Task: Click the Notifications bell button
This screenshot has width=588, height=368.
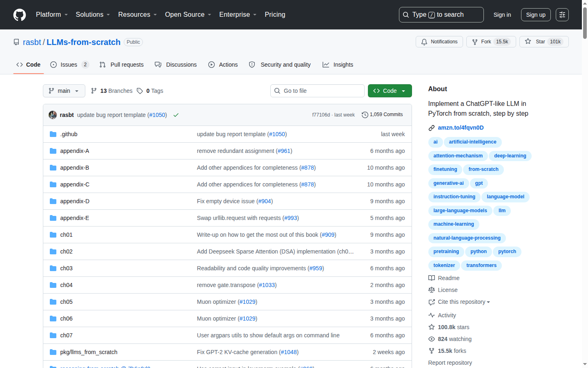Action: pyautogui.click(x=439, y=42)
